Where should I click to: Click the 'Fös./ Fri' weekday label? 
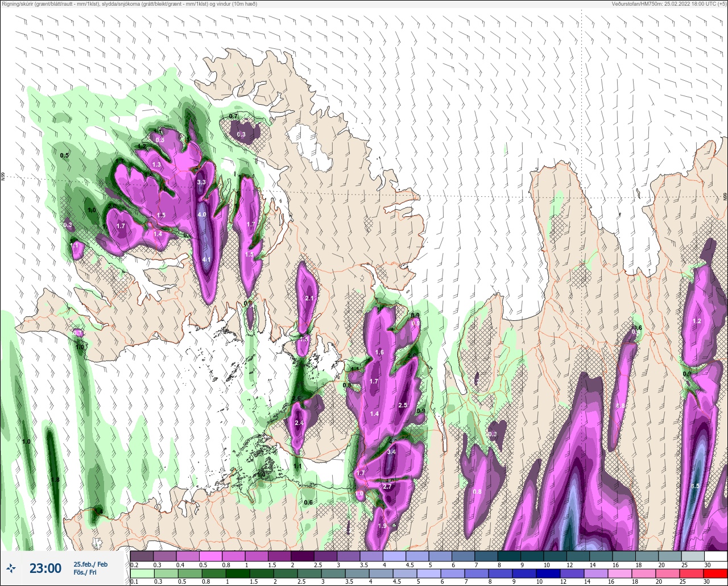pos(85,572)
